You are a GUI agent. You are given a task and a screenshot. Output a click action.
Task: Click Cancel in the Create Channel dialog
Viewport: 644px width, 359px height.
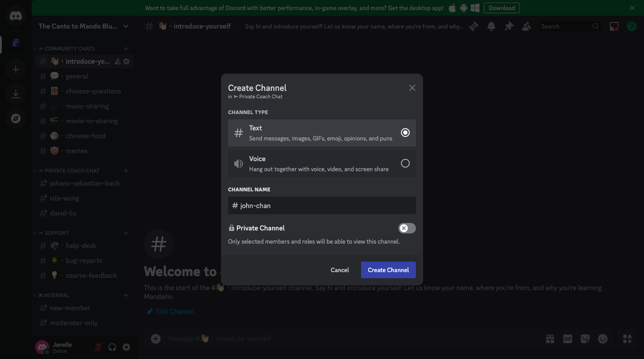340,270
